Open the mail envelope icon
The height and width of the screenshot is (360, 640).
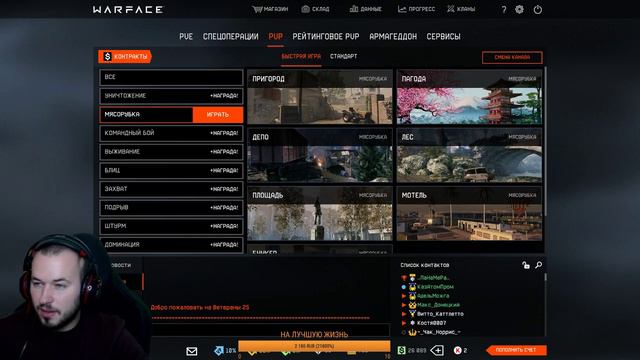[191, 351]
